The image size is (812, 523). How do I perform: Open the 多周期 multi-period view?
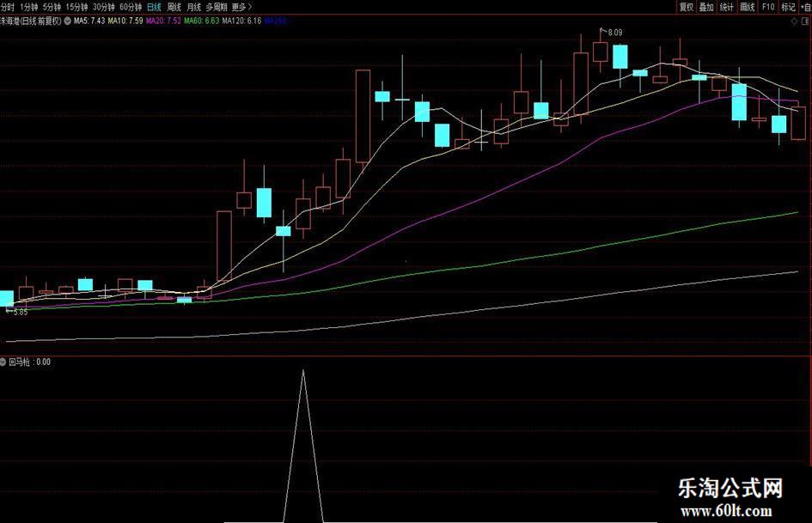click(217, 7)
